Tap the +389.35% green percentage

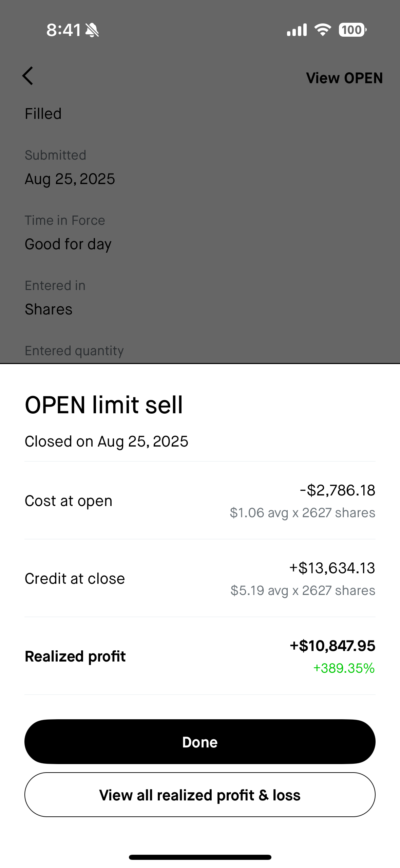[x=344, y=668]
